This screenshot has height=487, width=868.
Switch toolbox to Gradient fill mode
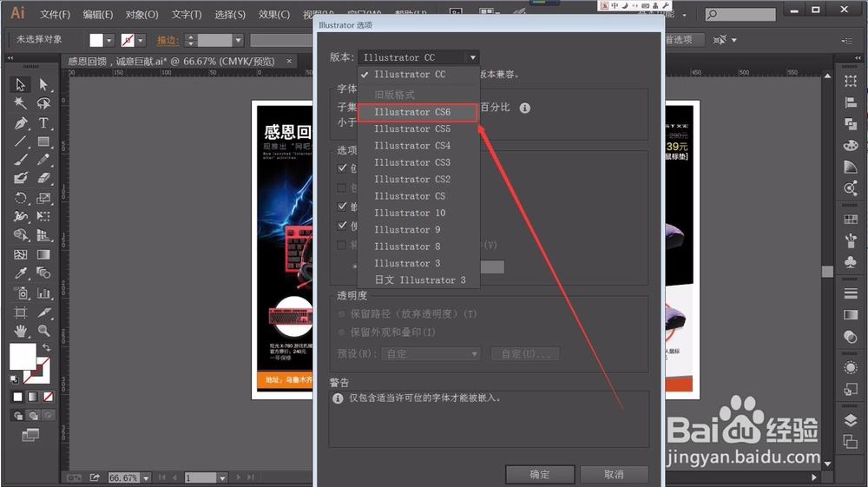pyautogui.click(x=33, y=397)
